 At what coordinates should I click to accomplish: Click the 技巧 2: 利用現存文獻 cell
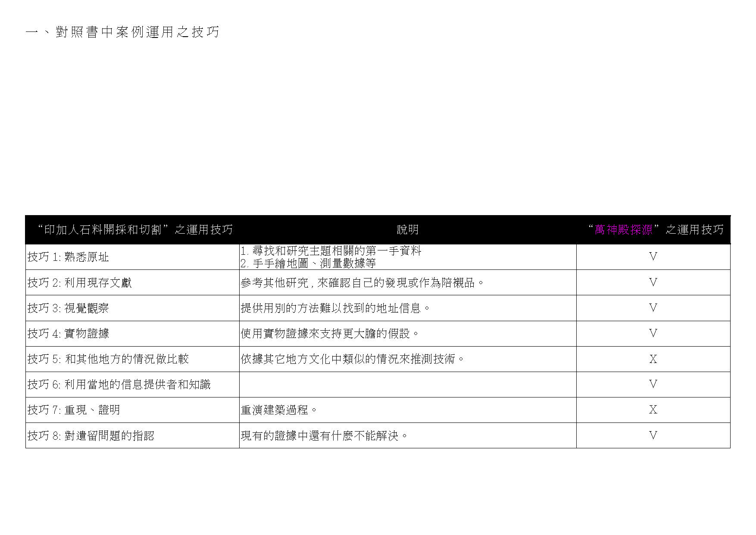click(x=80, y=283)
